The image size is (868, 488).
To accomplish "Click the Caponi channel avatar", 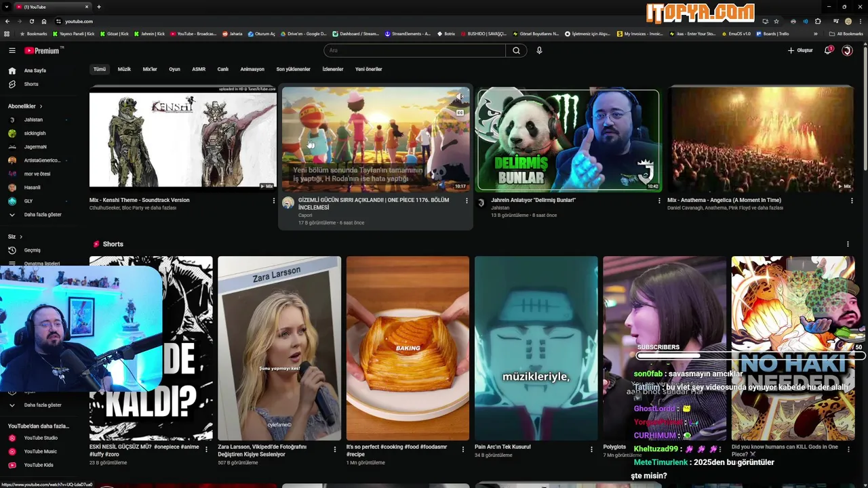I will [288, 203].
